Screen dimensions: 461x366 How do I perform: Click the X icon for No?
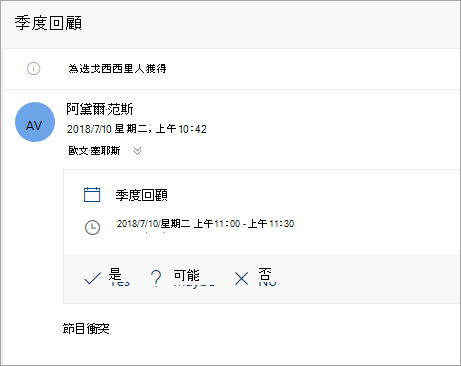pos(241,278)
